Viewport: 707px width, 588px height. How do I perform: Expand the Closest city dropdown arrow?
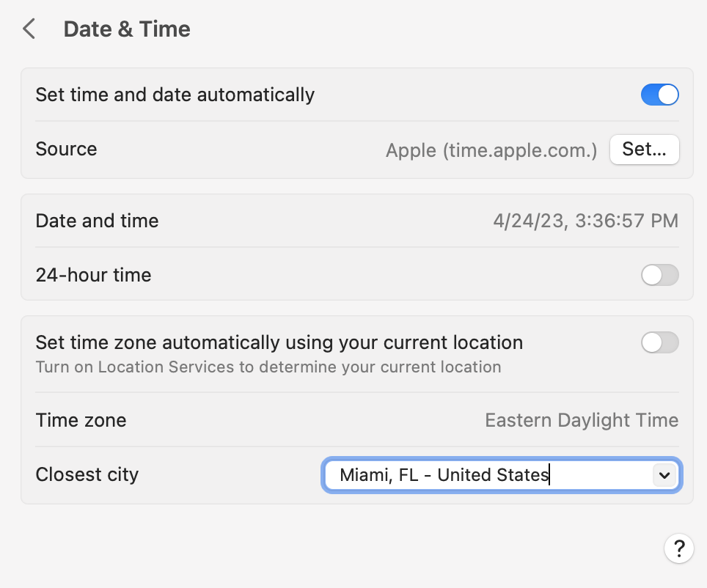click(x=664, y=475)
